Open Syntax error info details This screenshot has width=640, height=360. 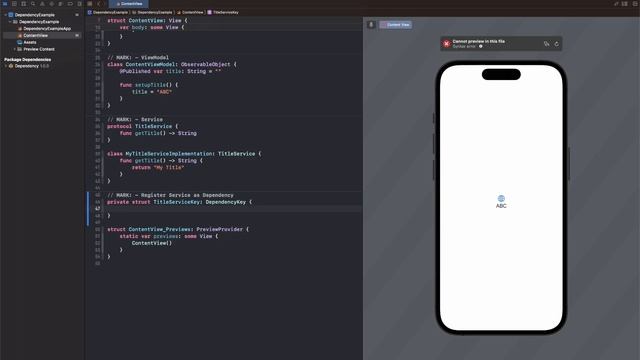point(481,47)
